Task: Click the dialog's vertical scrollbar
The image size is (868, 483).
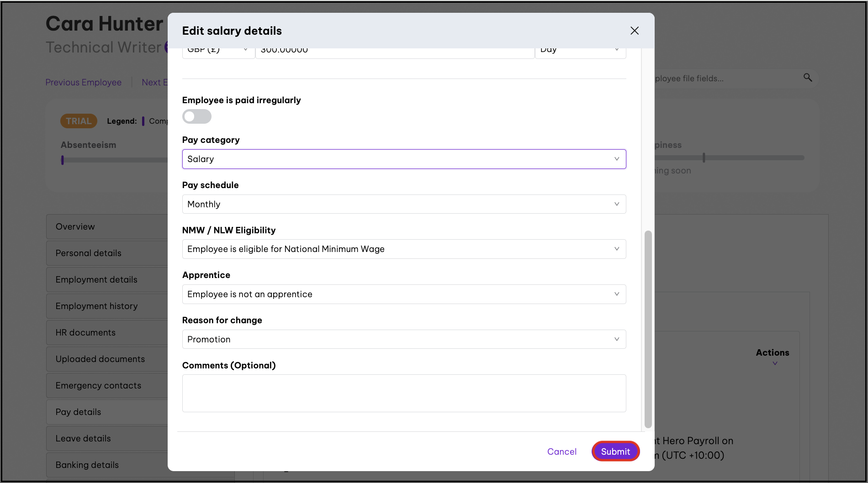Action: (648, 329)
